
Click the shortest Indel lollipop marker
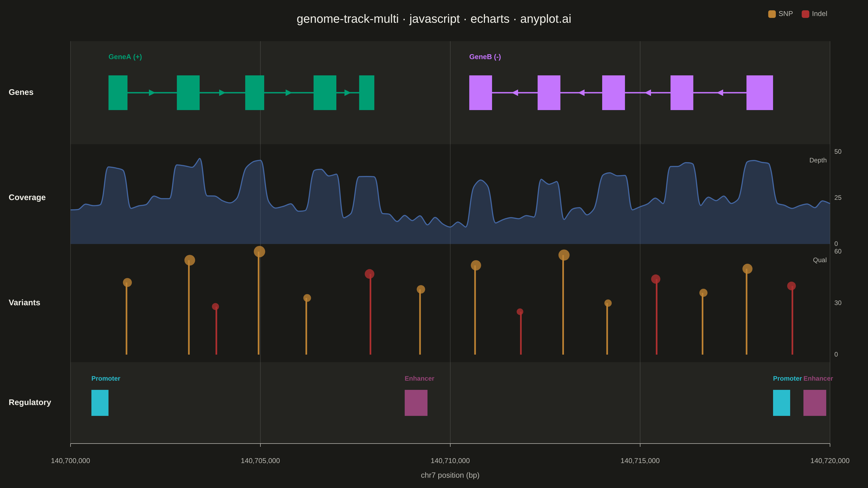point(520,312)
